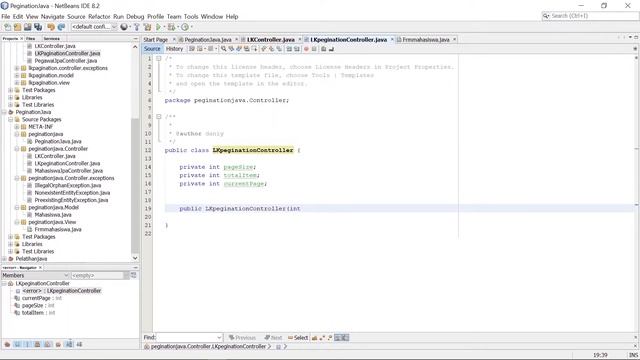
Task: Click the Open Project toolbar icon
Action: pos(27,27)
